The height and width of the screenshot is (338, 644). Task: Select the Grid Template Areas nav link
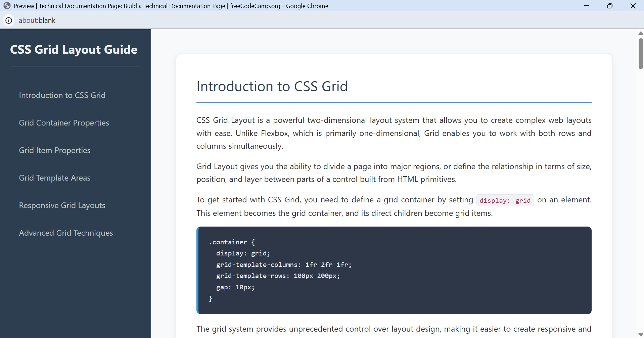[55, 178]
